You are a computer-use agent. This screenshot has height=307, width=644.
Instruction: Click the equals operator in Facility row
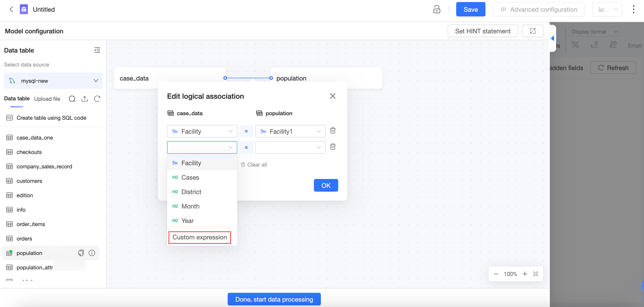[x=246, y=131]
